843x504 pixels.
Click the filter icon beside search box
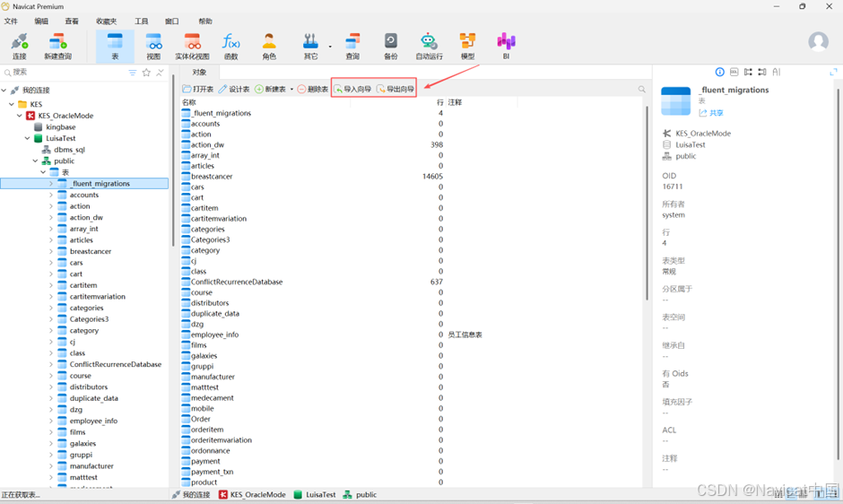(x=132, y=73)
